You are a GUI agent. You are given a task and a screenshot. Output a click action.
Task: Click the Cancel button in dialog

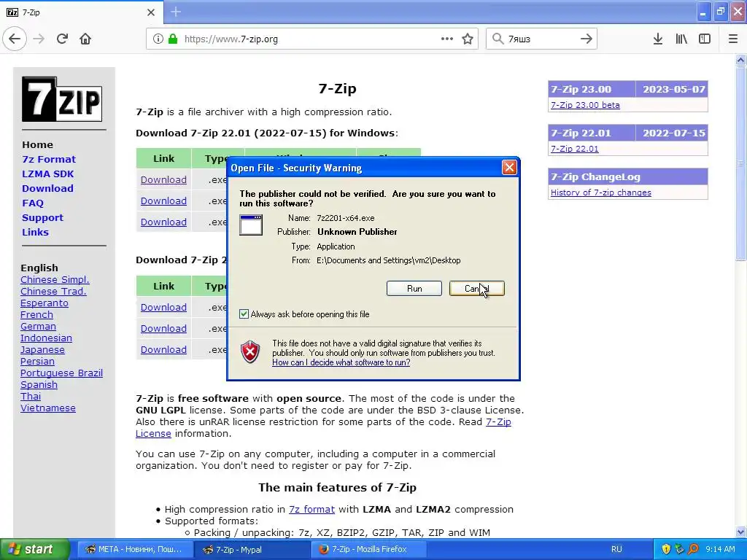pos(477,289)
